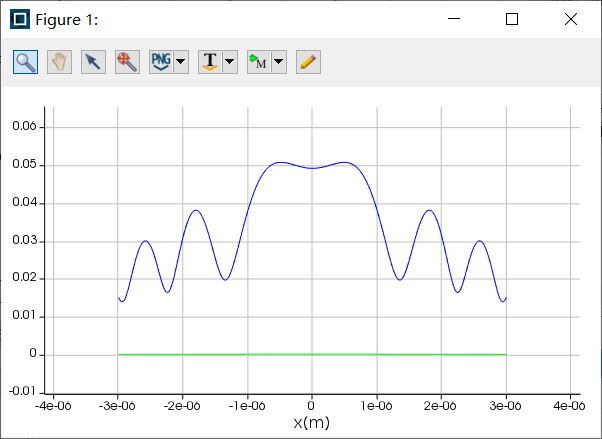Choose the arrow pointer tool
Image resolution: width=602 pixels, height=439 pixels.
[93, 62]
